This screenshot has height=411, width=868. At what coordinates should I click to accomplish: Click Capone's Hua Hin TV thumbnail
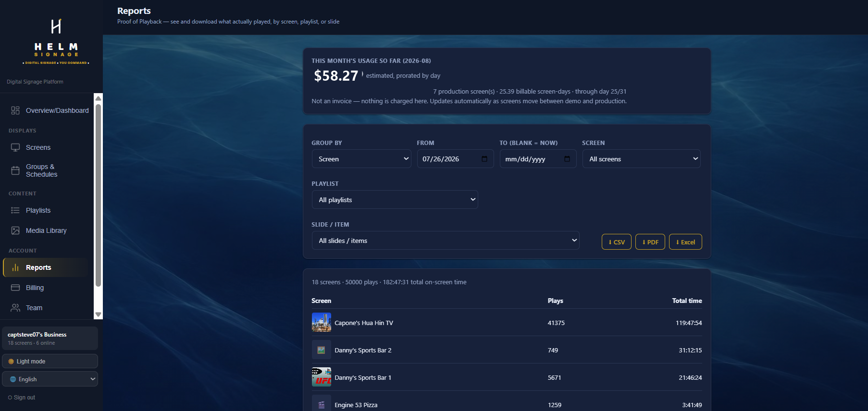(321, 323)
